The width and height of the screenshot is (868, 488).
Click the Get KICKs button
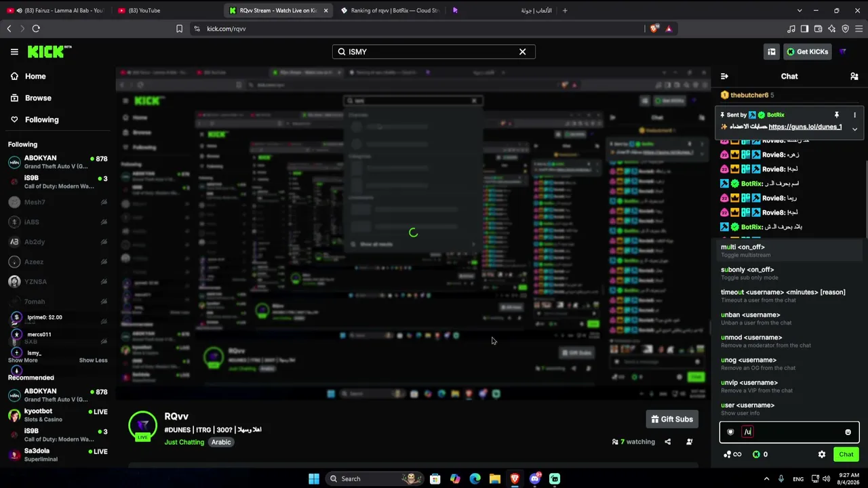(x=807, y=52)
